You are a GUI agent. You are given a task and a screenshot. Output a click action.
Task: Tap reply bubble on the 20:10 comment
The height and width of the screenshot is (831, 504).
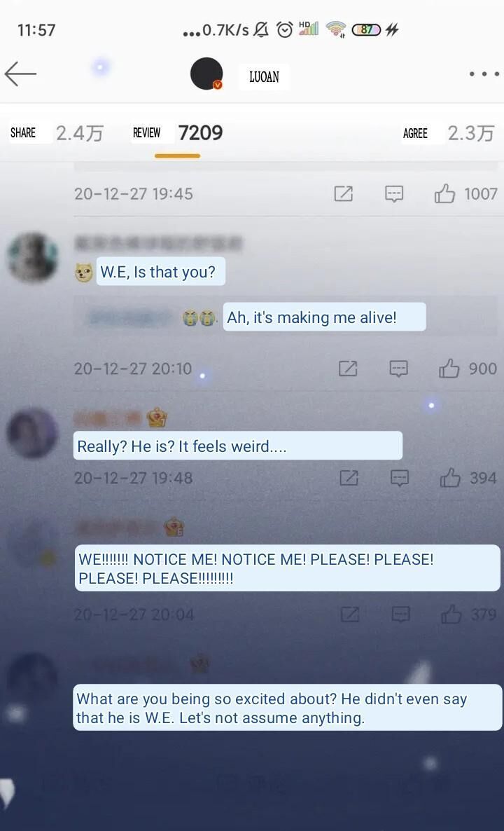click(398, 369)
